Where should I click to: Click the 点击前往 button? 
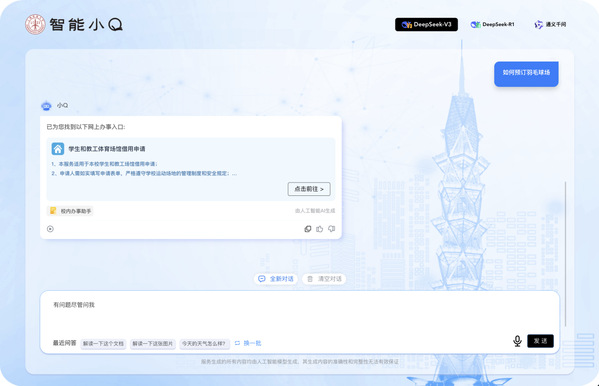click(309, 189)
